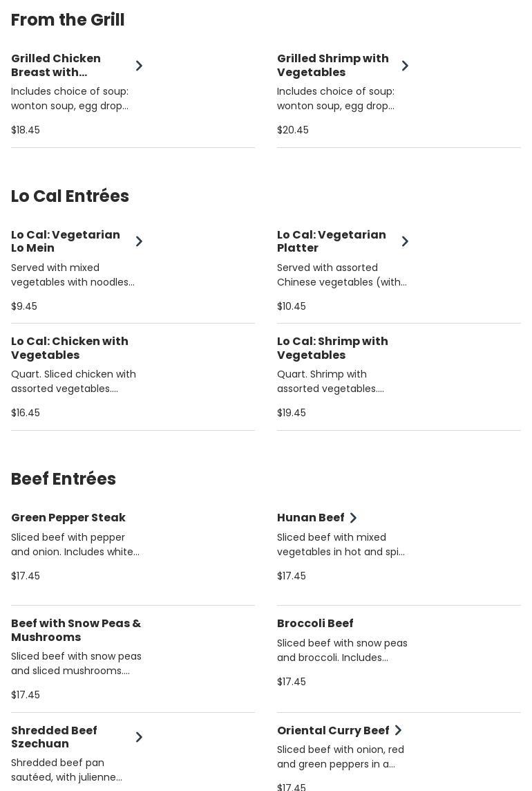Expand Lo Cal: Vegetarian Lo Mein chevron
This screenshot has width=532, height=791.
139,241
